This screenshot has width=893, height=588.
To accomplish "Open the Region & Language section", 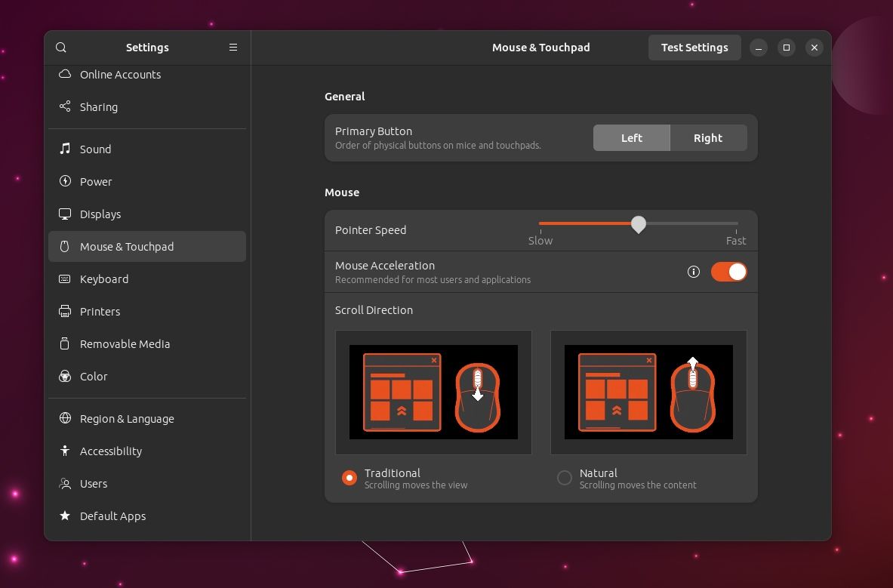I will (x=127, y=418).
